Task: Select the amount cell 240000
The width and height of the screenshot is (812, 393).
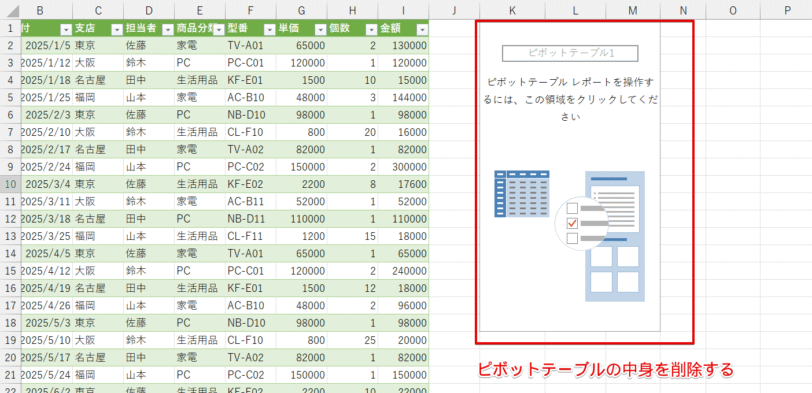Action: 403,271
